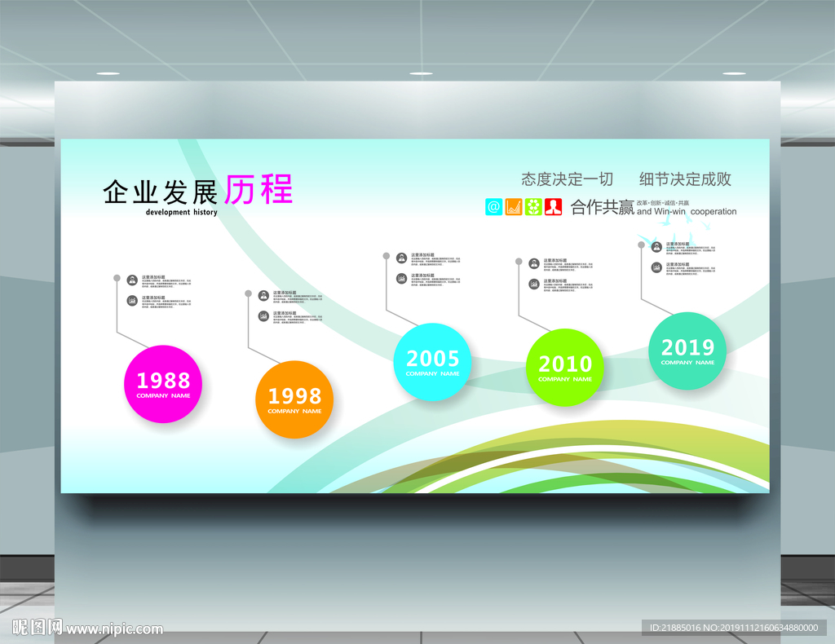Click the person icon in the 1988 entry
Viewport: 835px width, 644px height.
click(x=132, y=280)
